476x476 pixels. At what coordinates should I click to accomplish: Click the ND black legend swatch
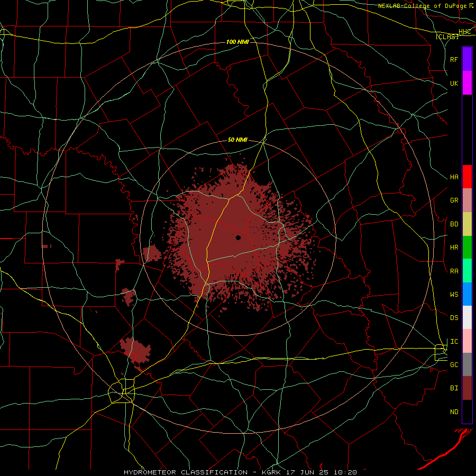tap(467, 411)
